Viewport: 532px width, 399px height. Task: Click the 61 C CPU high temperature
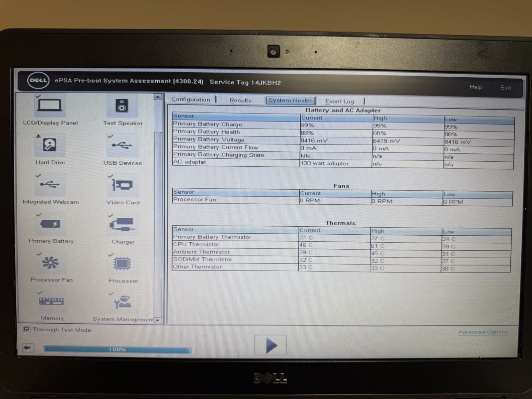378,246
